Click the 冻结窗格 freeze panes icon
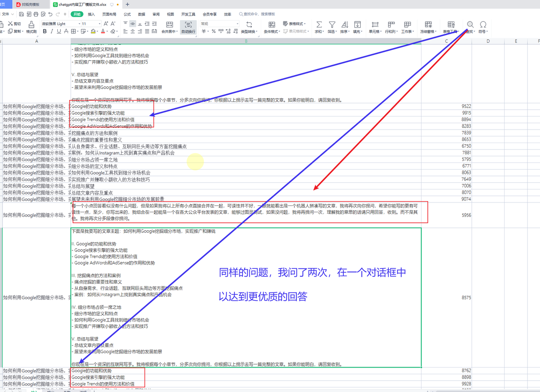This screenshot has width=540, height=392. 429,25
